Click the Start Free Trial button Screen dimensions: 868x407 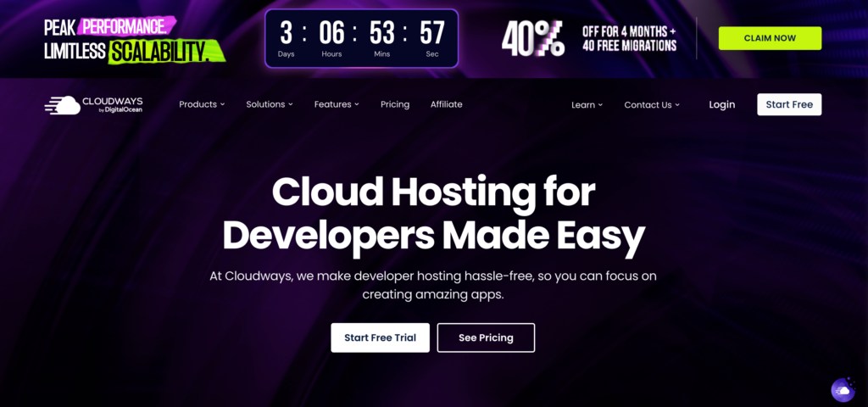point(380,337)
